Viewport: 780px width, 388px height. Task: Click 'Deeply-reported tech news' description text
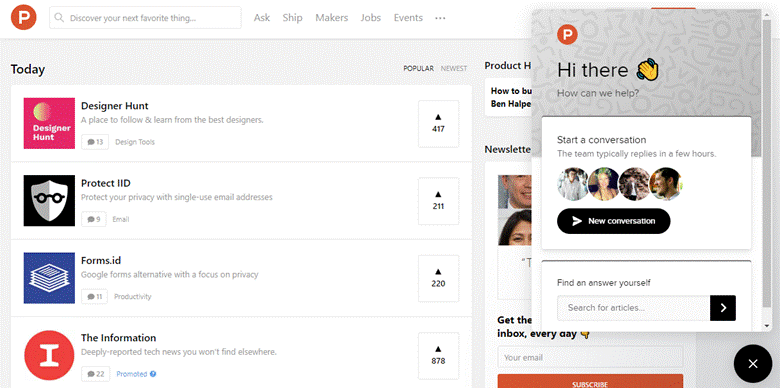179,352
